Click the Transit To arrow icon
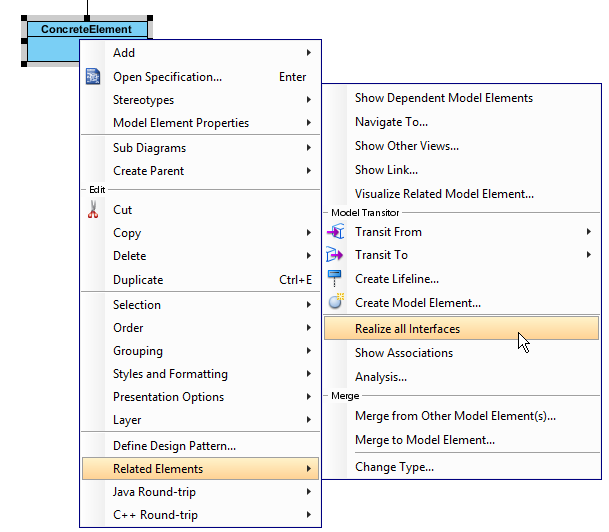The height and width of the screenshot is (532, 609). (334, 255)
